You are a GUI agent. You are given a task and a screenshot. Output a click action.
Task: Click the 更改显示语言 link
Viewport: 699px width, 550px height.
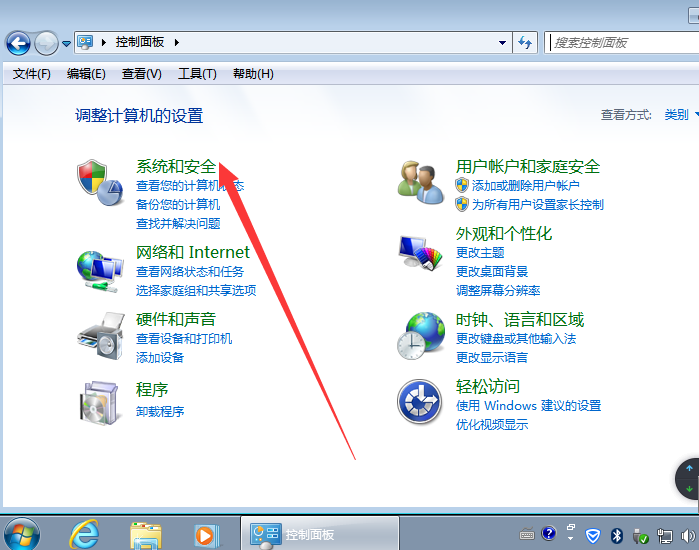[x=492, y=357]
